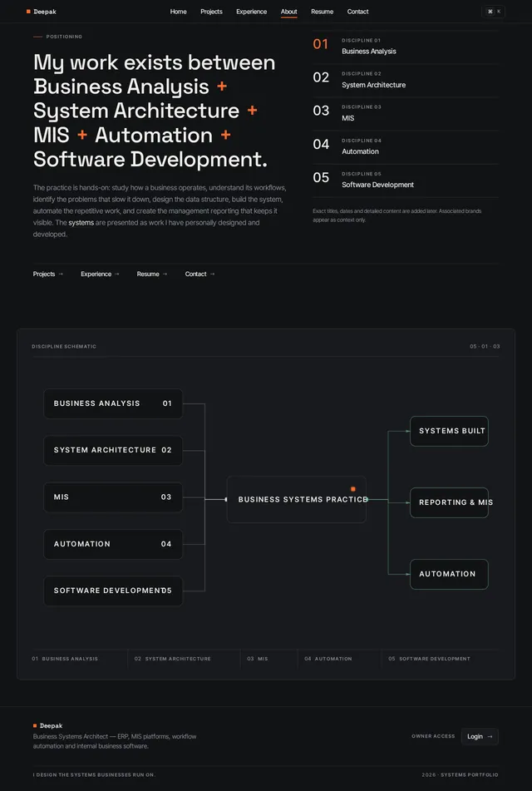532x791 pixels.
Task: Click the MIS 03 schematic node
Action: pyautogui.click(x=113, y=497)
